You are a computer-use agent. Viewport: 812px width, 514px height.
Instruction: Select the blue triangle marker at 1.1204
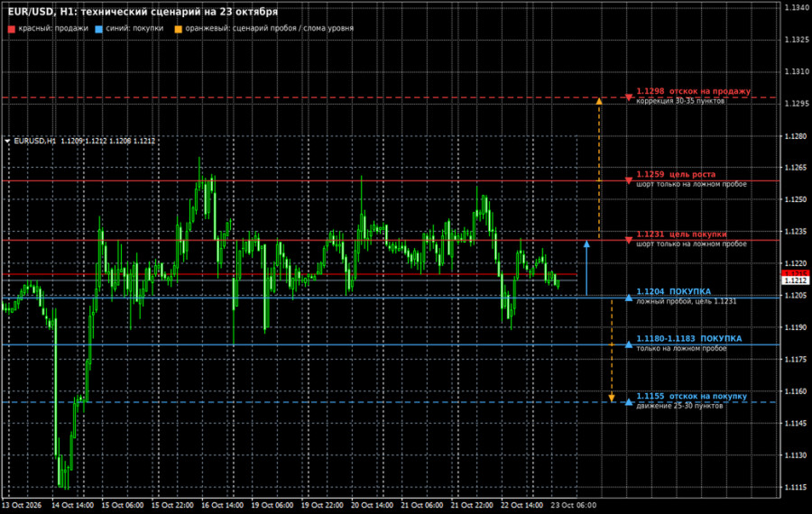[629, 298]
